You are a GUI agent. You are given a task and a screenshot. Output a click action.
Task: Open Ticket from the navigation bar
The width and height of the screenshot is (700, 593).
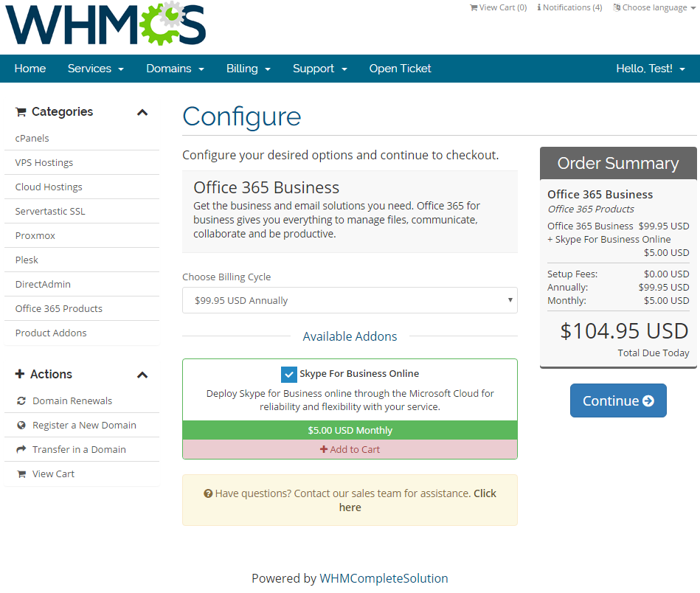coord(400,69)
